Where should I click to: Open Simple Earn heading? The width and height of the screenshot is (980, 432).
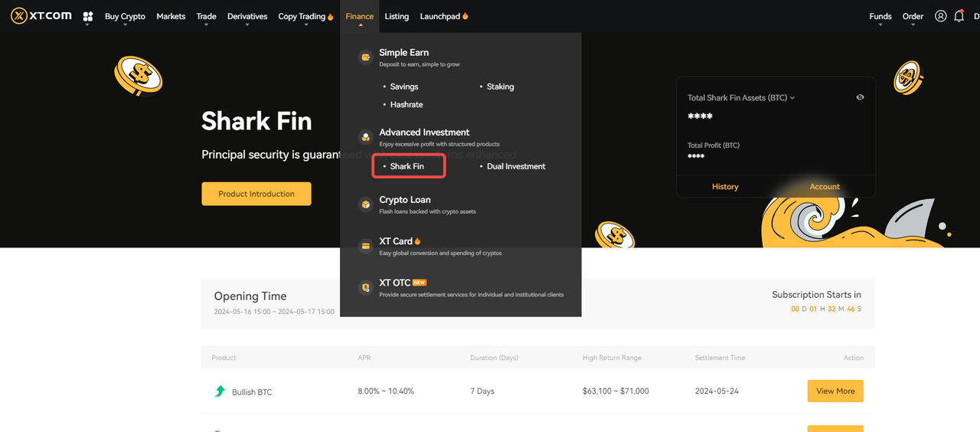(403, 52)
